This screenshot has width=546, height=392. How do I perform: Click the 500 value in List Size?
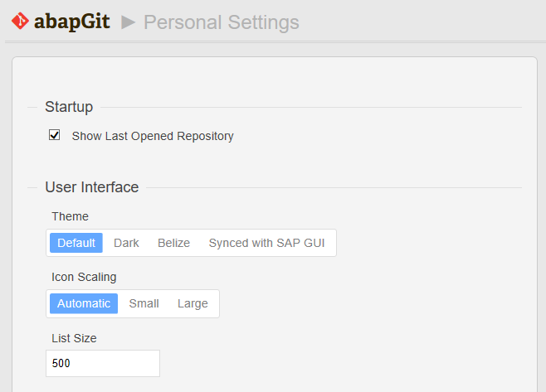coord(61,363)
